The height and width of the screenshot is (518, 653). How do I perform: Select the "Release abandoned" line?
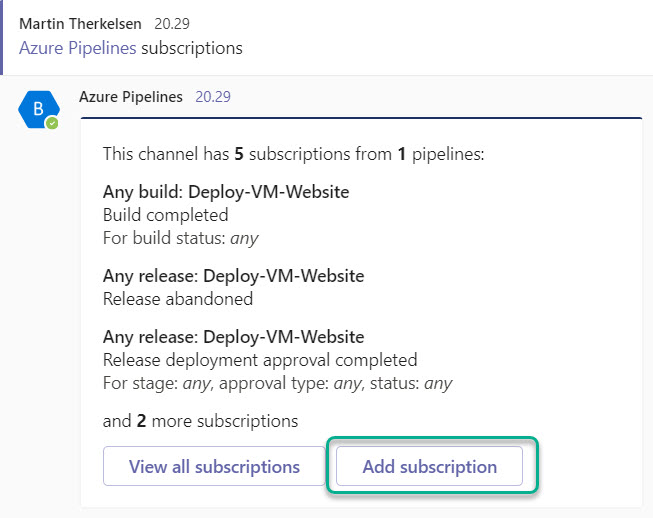click(178, 299)
